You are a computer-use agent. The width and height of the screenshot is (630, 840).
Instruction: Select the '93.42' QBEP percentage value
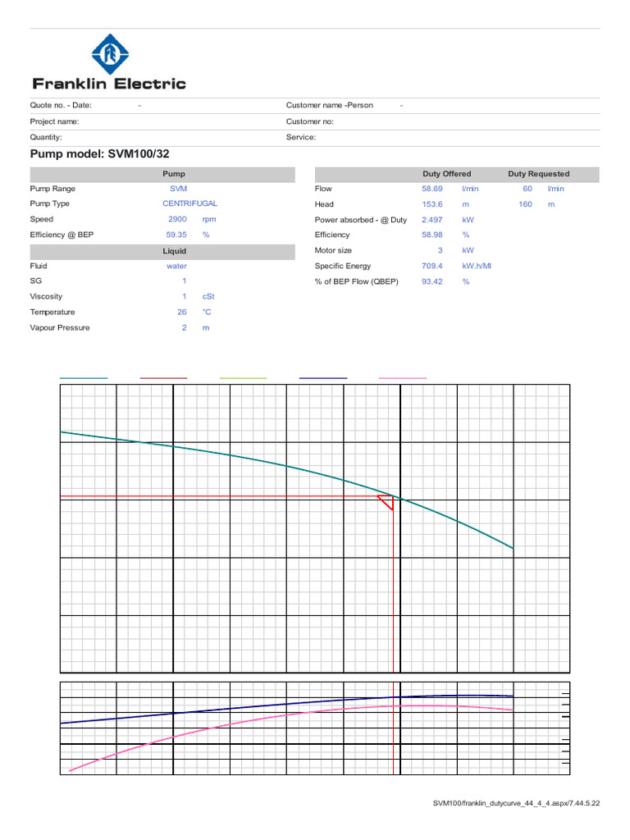point(432,281)
